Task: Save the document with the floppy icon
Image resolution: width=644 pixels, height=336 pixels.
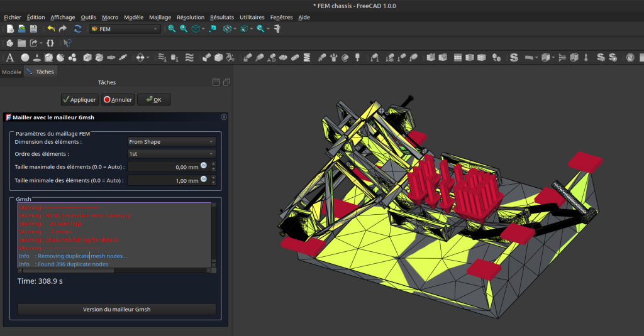Action: point(34,29)
